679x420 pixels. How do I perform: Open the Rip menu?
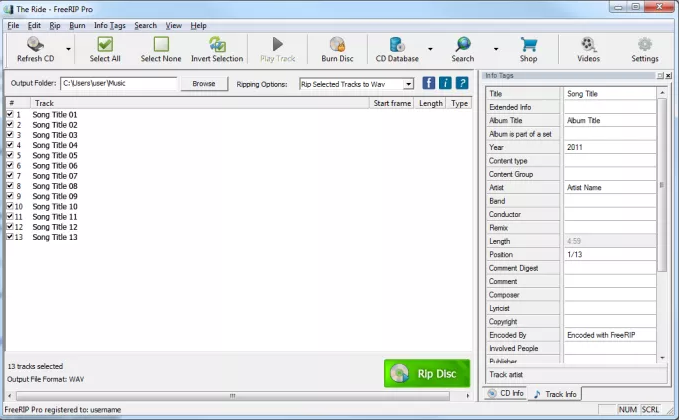point(55,26)
